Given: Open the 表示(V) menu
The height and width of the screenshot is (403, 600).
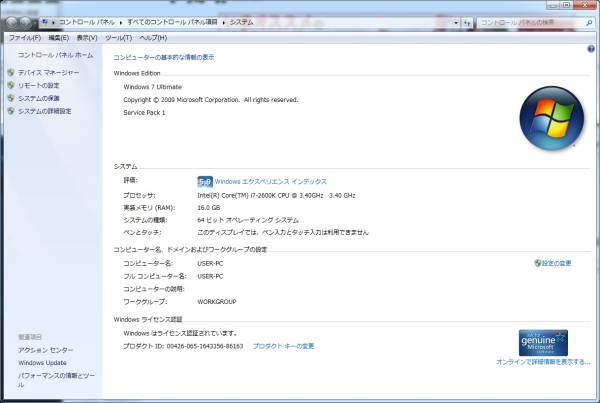Looking at the screenshot, I should click(x=87, y=38).
